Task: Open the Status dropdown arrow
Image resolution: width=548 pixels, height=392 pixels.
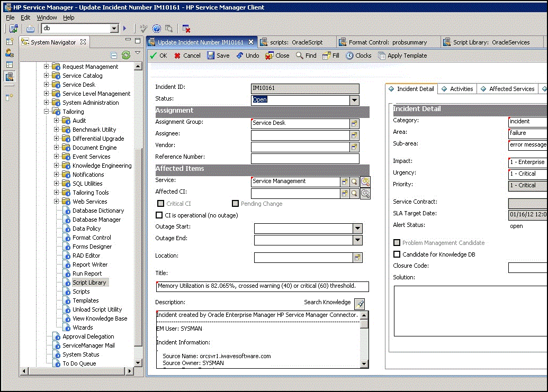Action: [x=354, y=100]
